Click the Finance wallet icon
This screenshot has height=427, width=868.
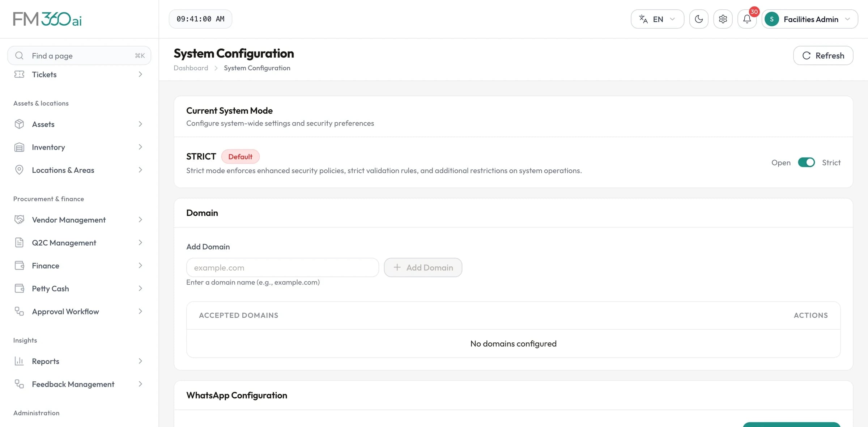19,266
